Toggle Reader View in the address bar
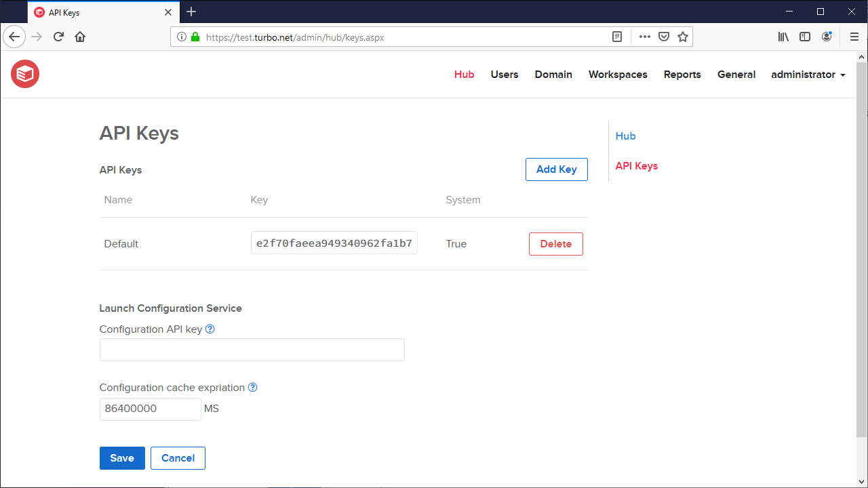 pos(616,37)
